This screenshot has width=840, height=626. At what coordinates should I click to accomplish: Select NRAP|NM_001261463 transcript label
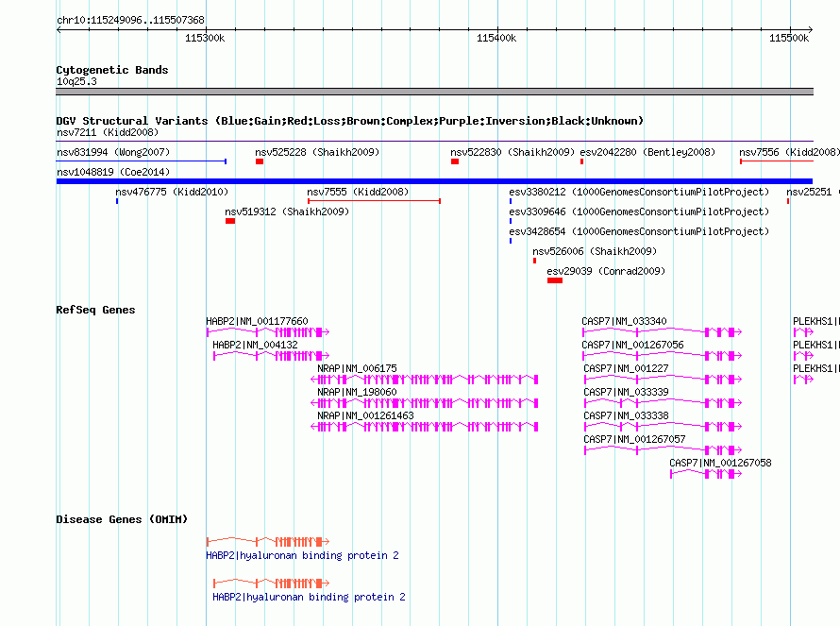click(365, 415)
